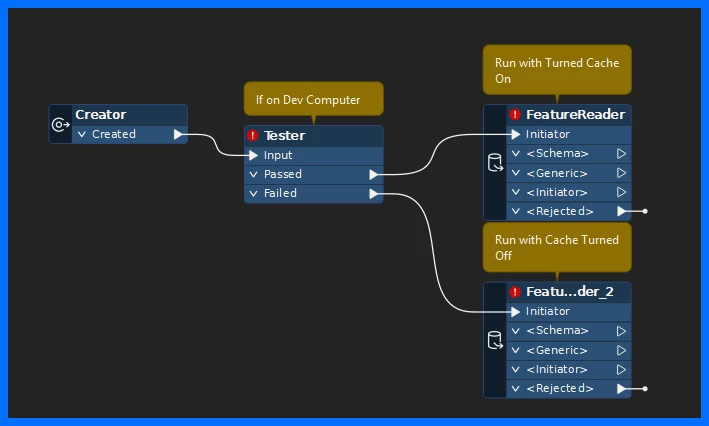This screenshot has height=426, width=709.
Task: Click Featu...der_2 <Rejected> connection end dot
Action: tap(645, 388)
